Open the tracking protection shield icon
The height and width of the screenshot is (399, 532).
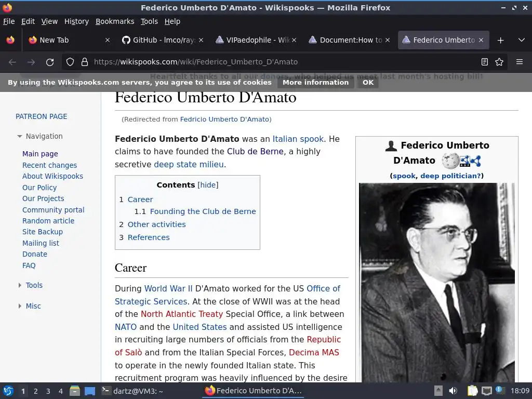[70, 62]
